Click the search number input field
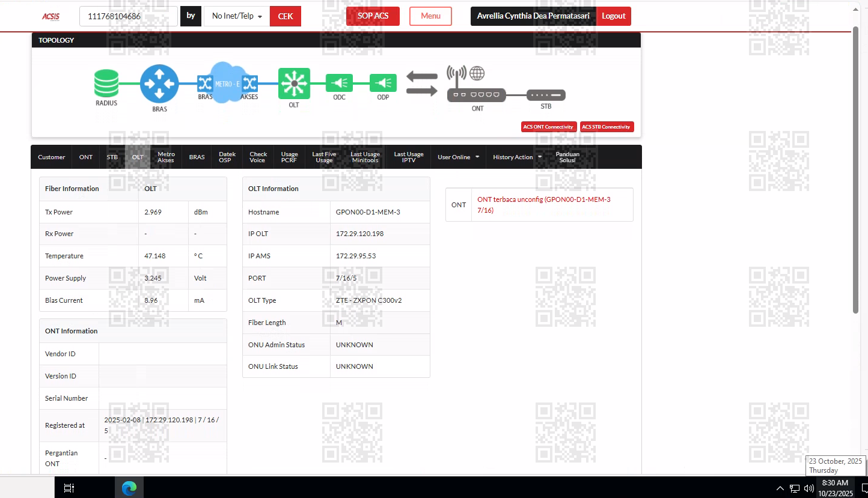This screenshot has height=498, width=868. pos(129,16)
